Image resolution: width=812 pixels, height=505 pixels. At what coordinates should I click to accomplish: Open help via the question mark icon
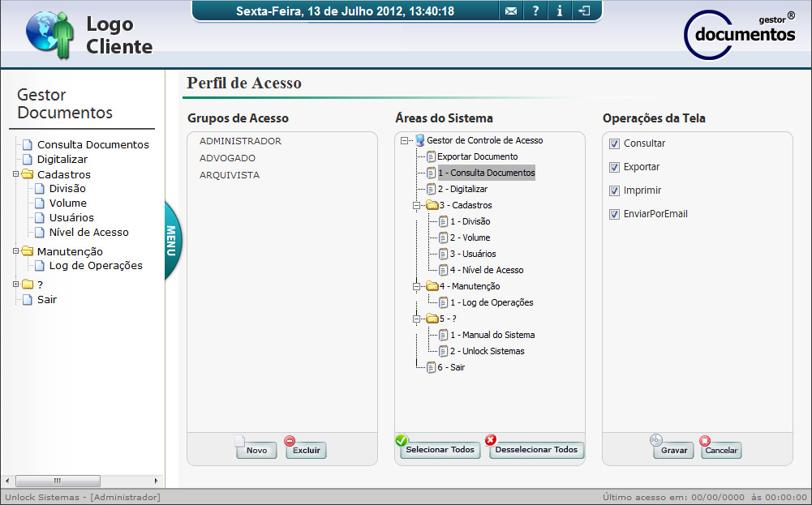click(x=535, y=11)
